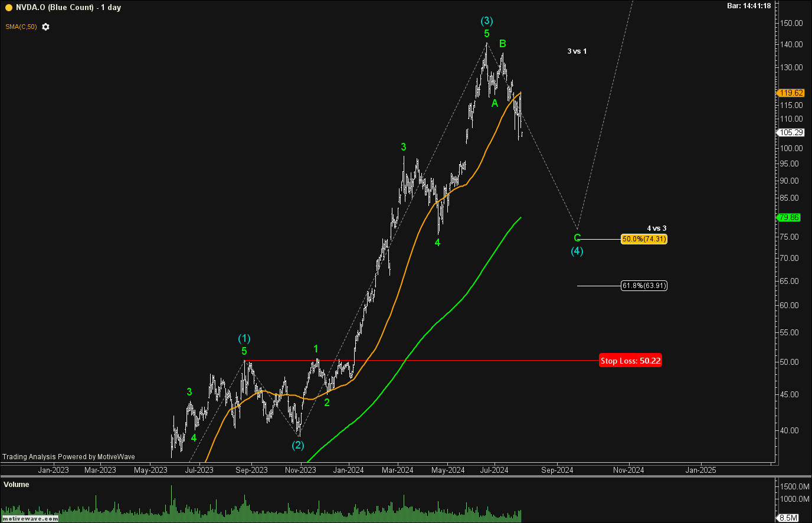This screenshot has width=812, height=523.
Task: Click the 105.29 last price tag
Action: click(x=791, y=132)
